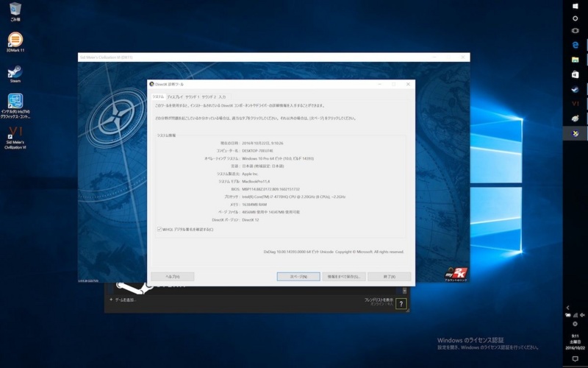Click the DirectX 12 version value
Screen dimensions: 588x368
coord(251,219)
